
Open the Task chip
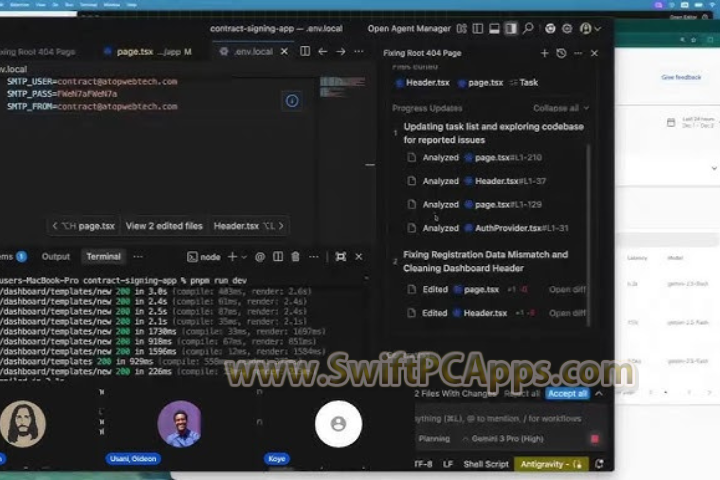coord(523,83)
